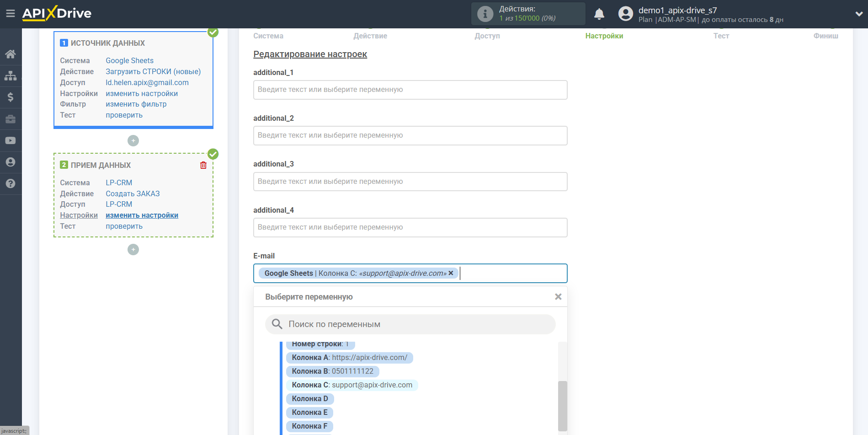This screenshot has height=435, width=868.
Task: Select variable Колонка B: 0501111122
Action: [x=332, y=371]
